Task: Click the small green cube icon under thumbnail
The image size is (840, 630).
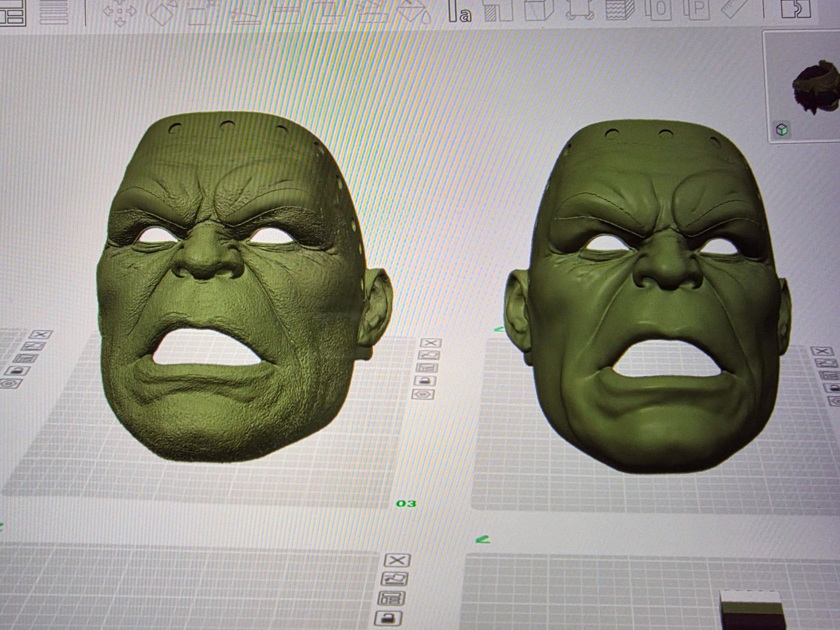Action: coord(782,130)
